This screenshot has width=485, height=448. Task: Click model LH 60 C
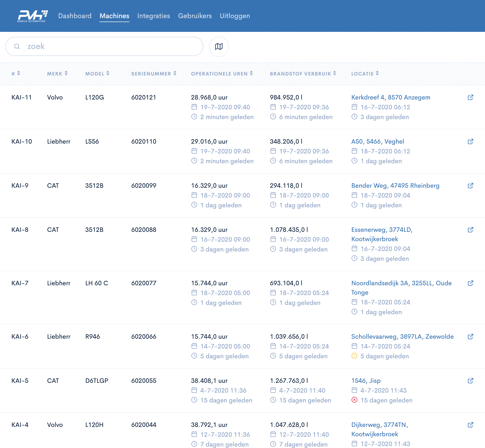[x=97, y=283]
